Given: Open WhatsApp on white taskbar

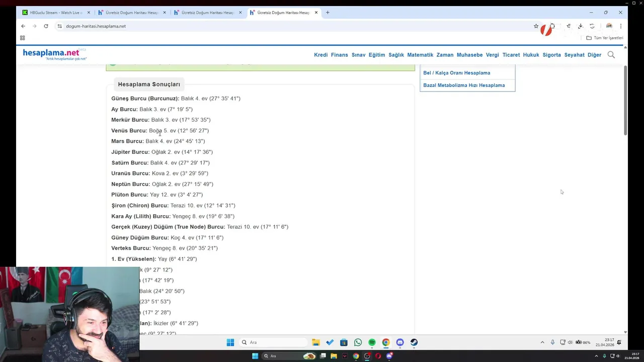Looking at the screenshot, I should tap(358, 342).
